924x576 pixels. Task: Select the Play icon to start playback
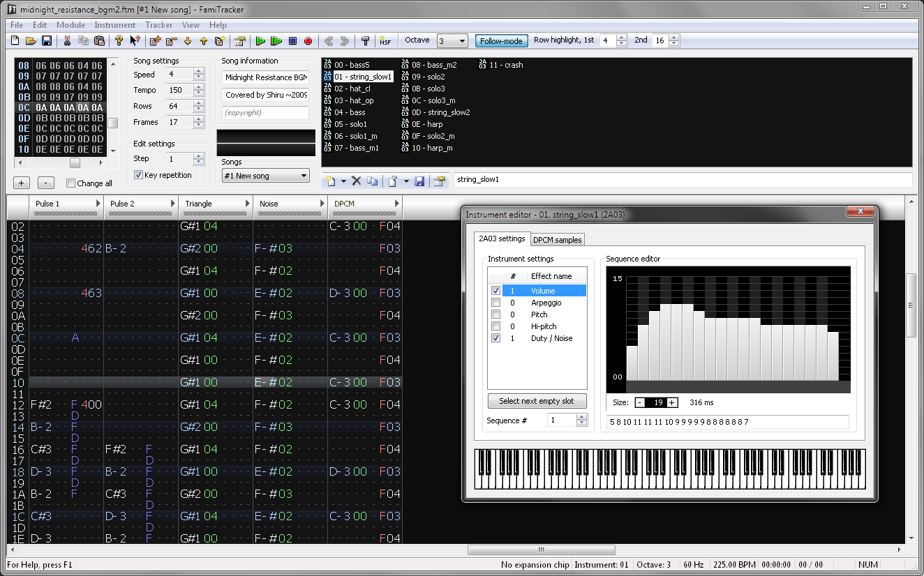tap(260, 40)
